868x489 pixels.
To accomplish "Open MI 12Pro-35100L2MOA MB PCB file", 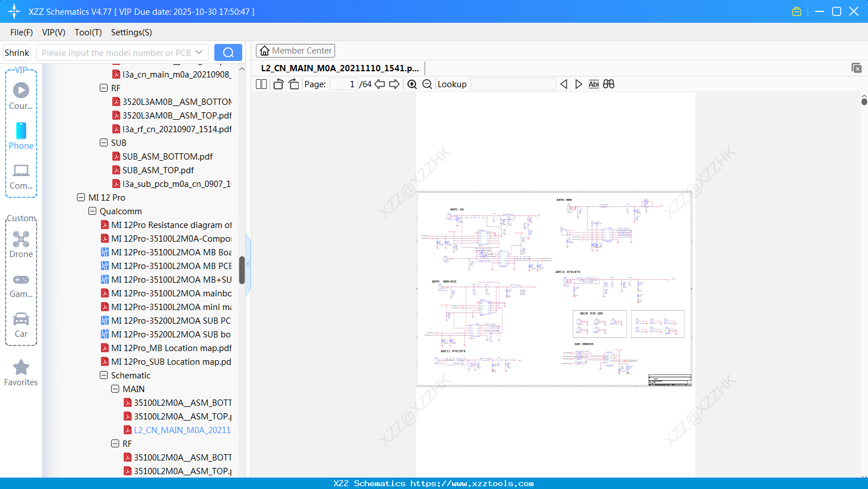I will point(166,266).
